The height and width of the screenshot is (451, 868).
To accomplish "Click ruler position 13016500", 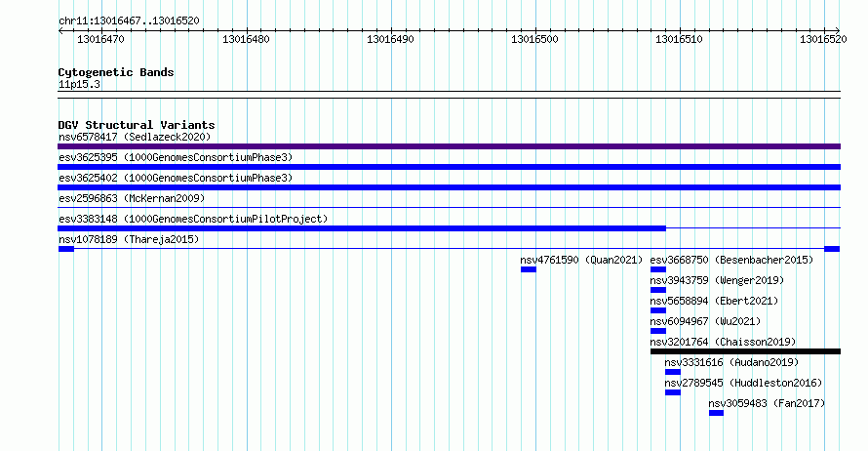I will click(534, 39).
